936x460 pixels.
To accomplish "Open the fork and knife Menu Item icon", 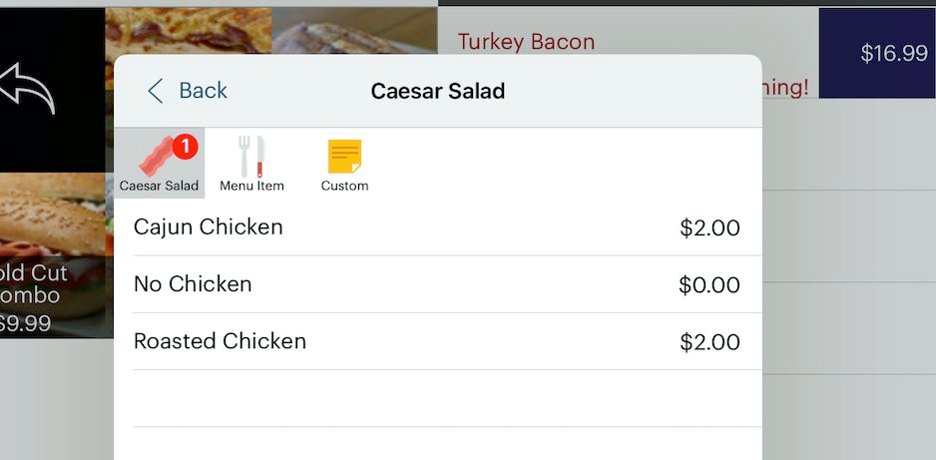I will pyautogui.click(x=251, y=156).
